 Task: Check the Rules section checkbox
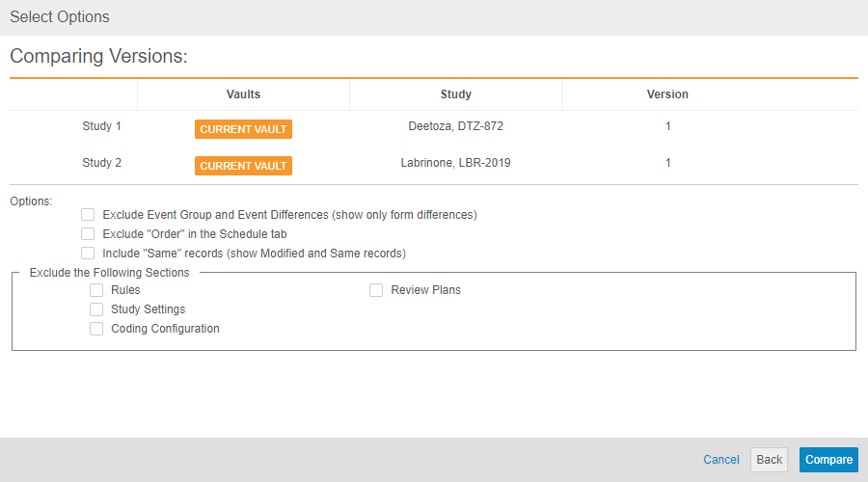pos(96,290)
